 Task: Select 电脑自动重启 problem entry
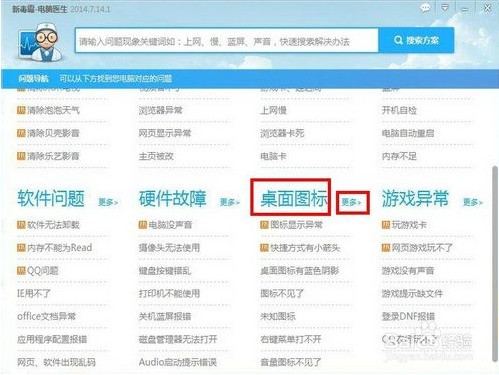click(x=408, y=133)
